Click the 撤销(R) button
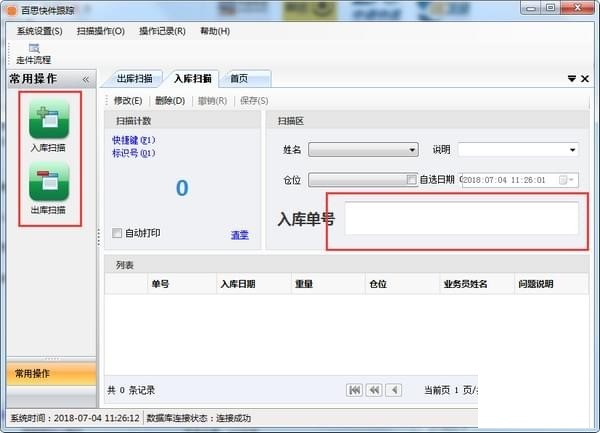 [x=212, y=101]
